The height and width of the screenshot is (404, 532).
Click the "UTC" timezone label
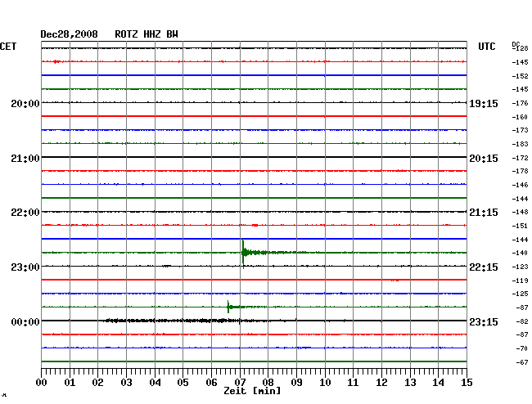tap(486, 47)
